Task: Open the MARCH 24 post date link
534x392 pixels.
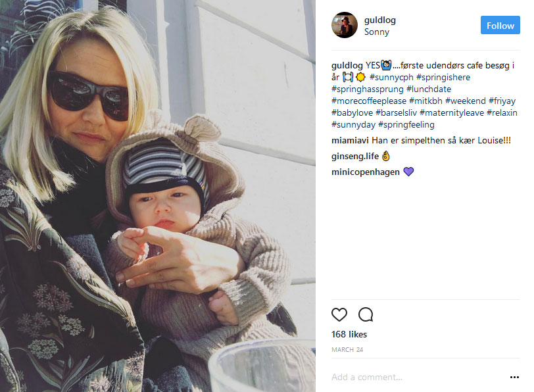Action: coord(347,350)
